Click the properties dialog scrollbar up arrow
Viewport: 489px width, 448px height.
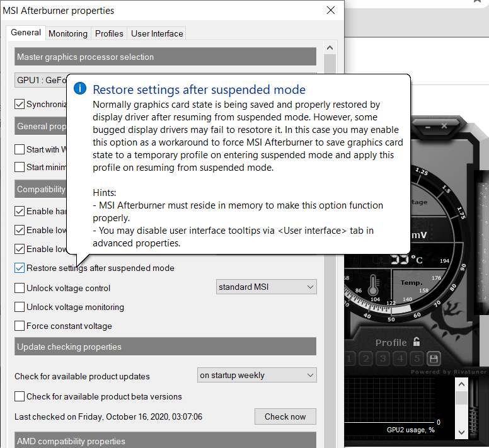(x=330, y=48)
